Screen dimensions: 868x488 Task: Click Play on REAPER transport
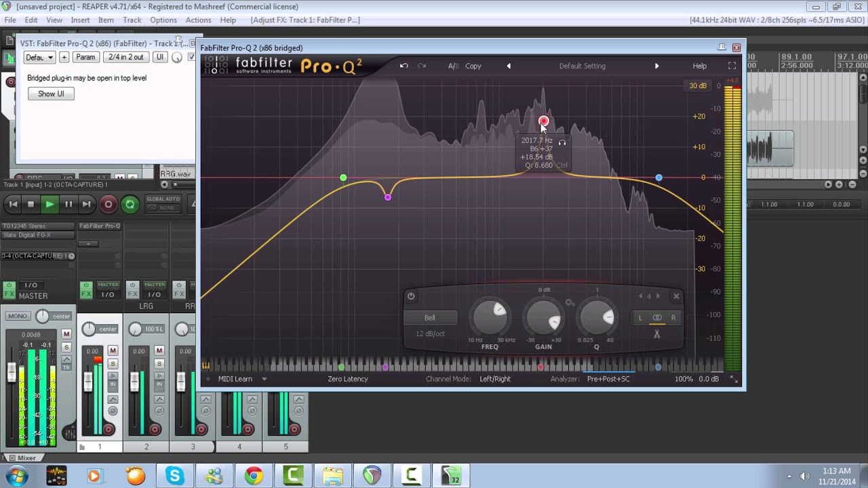click(x=50, y=204)
